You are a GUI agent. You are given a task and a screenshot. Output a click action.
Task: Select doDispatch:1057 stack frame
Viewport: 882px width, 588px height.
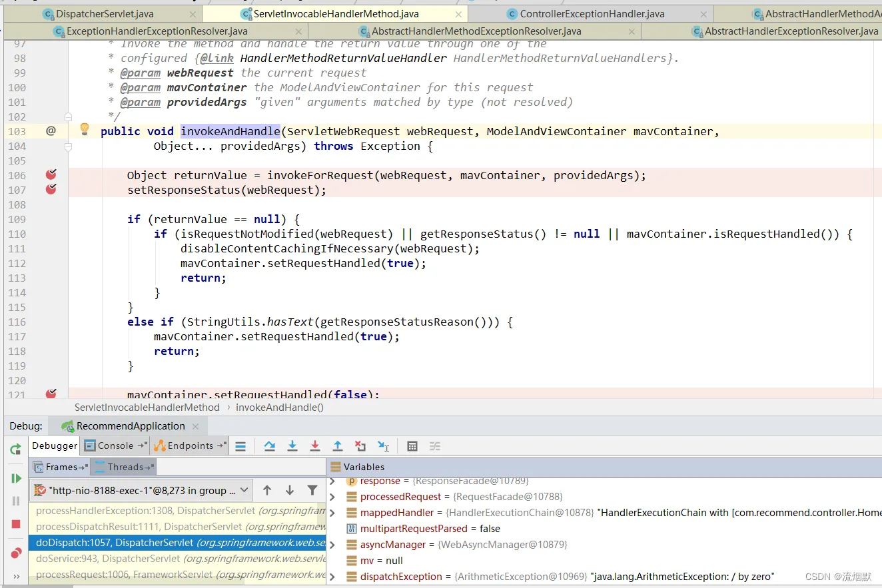[177, 543]
